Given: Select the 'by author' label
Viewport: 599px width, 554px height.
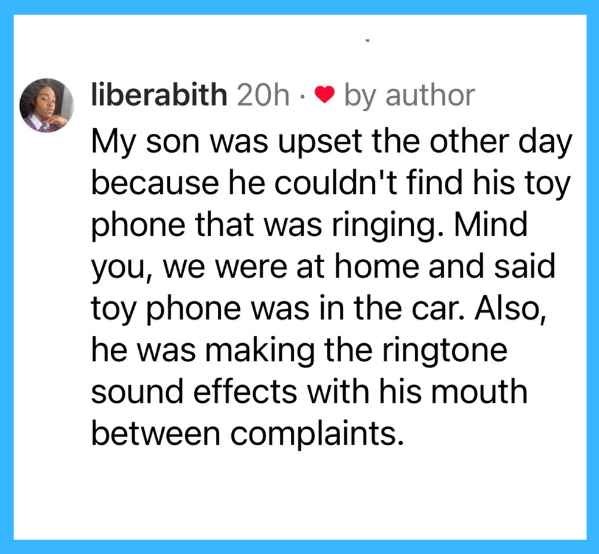Looking at the screenshot, I should (410, 96).
